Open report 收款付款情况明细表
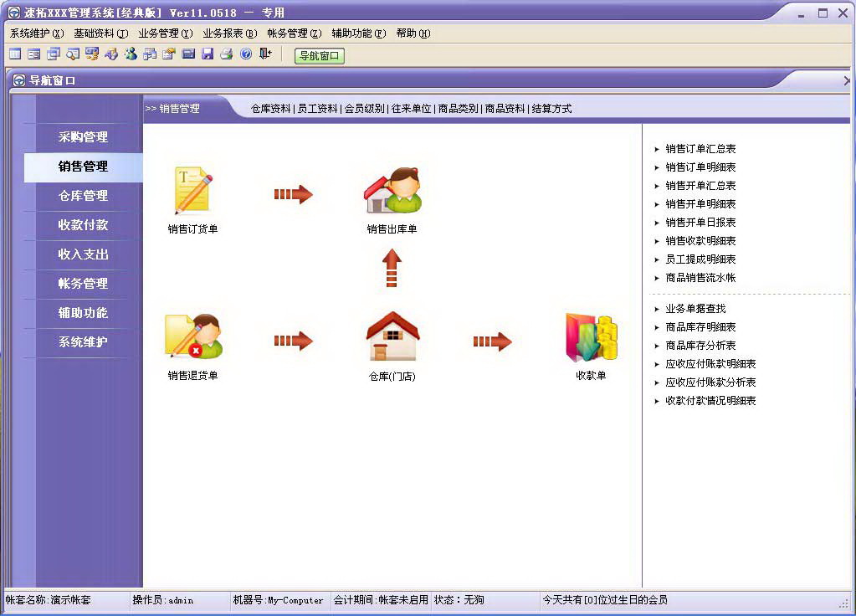This screenshot has width=856, height=616. point(710,401)
